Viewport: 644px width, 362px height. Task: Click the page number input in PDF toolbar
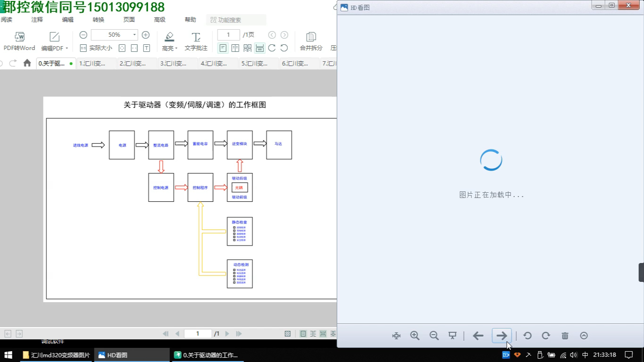[228, 35]
